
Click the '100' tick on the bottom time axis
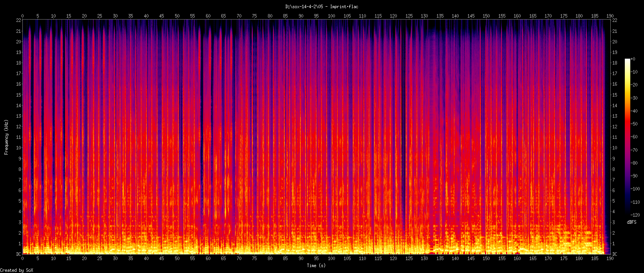(x=332, y=259)
